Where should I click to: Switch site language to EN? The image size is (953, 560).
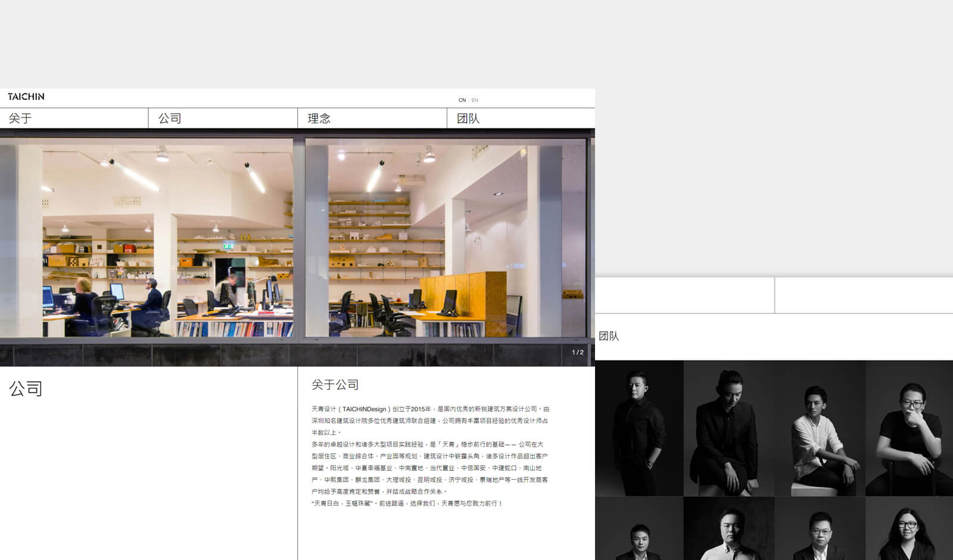[x=475, y=100]
